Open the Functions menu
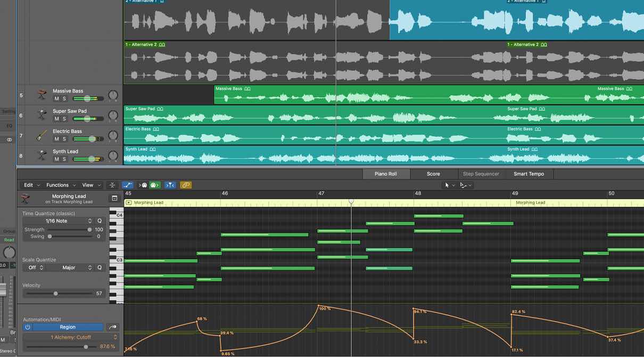 click(60, 185)
